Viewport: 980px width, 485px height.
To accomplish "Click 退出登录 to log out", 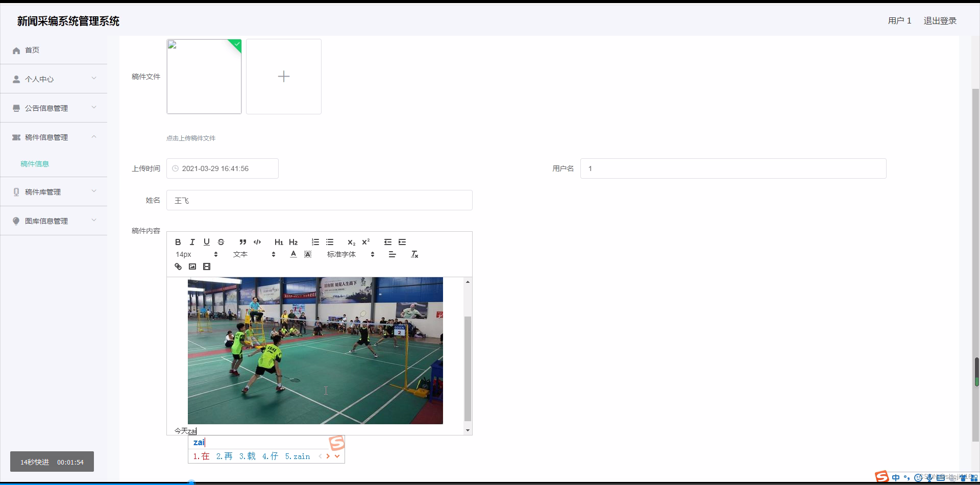I will (940, 20).
